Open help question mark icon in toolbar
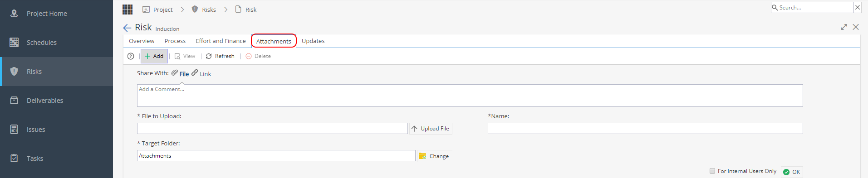868x178 pixels. [131, 56]
